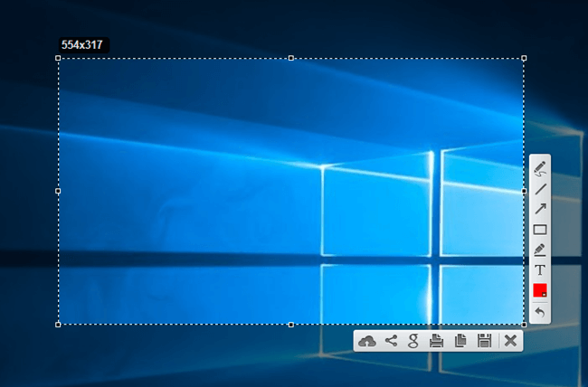Select the Arrow drawing tool

(540, 209)
